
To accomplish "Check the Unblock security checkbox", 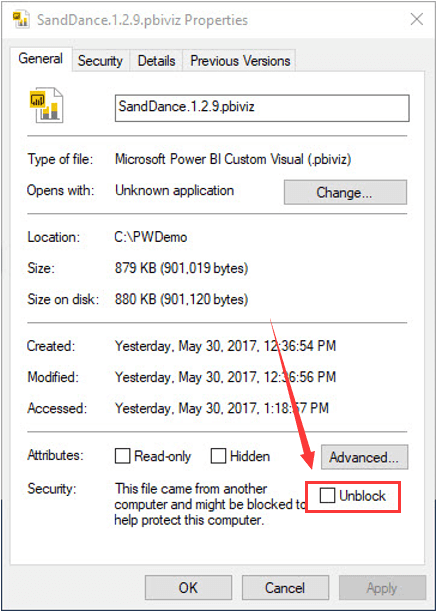I will (327, 495).
